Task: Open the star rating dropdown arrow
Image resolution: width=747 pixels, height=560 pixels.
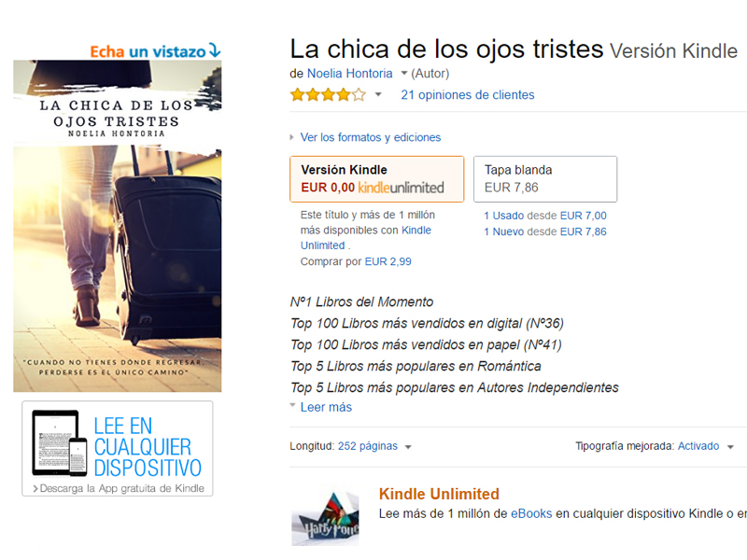Action: click(378, 94)
